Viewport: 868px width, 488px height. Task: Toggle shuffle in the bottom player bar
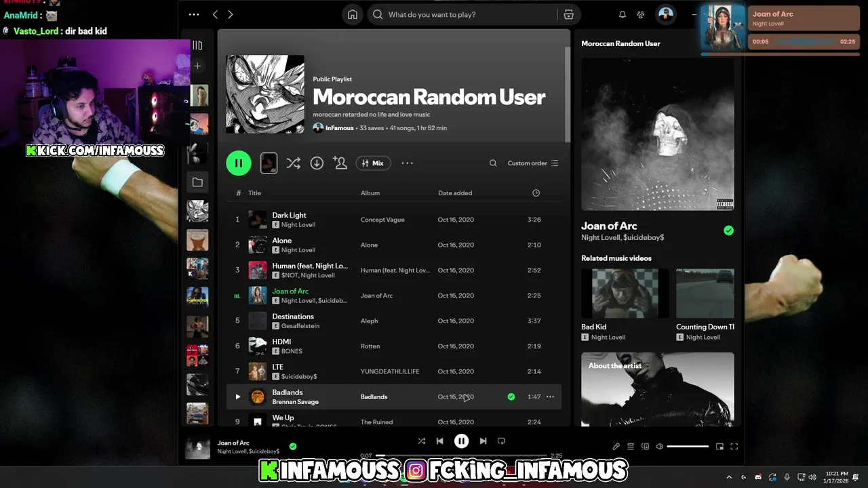pos(421,441)
